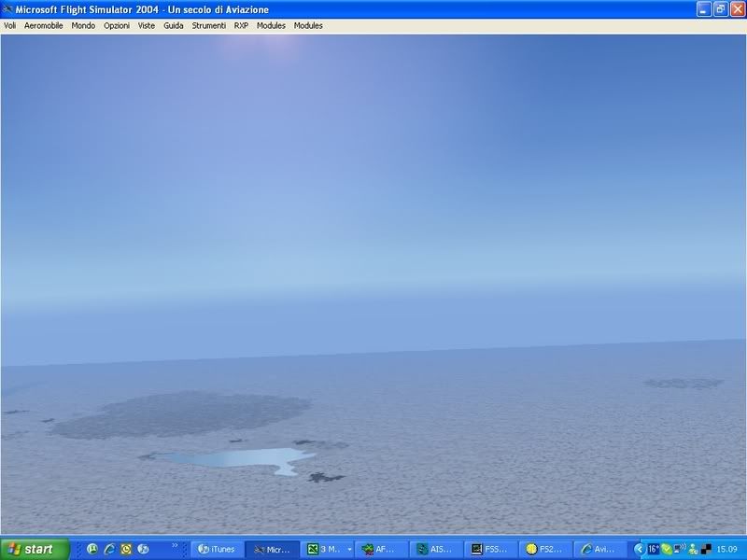
Task: Launch the yellow quick launch icon
Action: point(126,549)
